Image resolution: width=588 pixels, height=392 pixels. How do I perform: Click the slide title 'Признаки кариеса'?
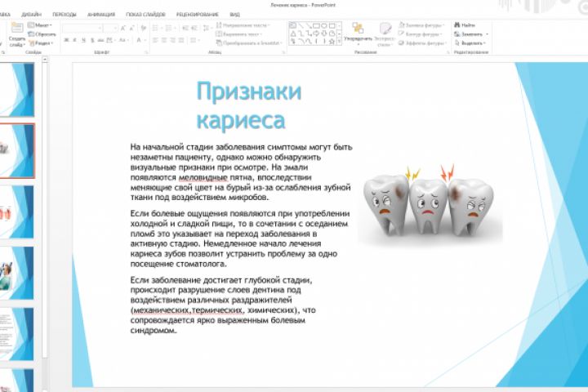click(248, 105)
